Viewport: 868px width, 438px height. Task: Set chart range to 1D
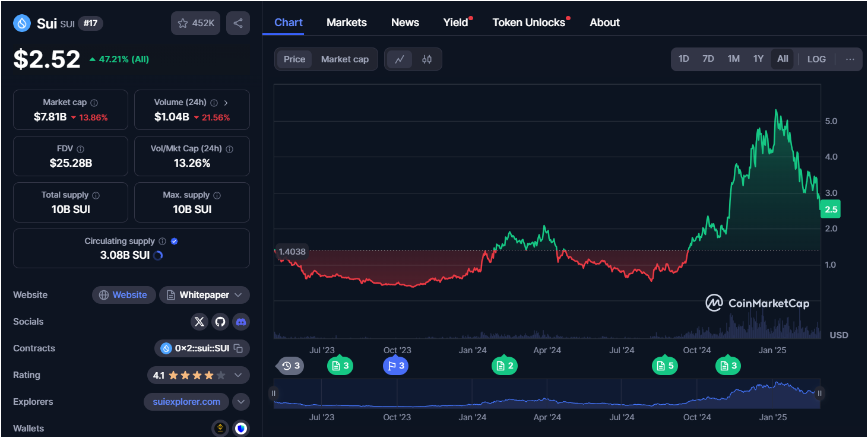(x=684, y=59)
